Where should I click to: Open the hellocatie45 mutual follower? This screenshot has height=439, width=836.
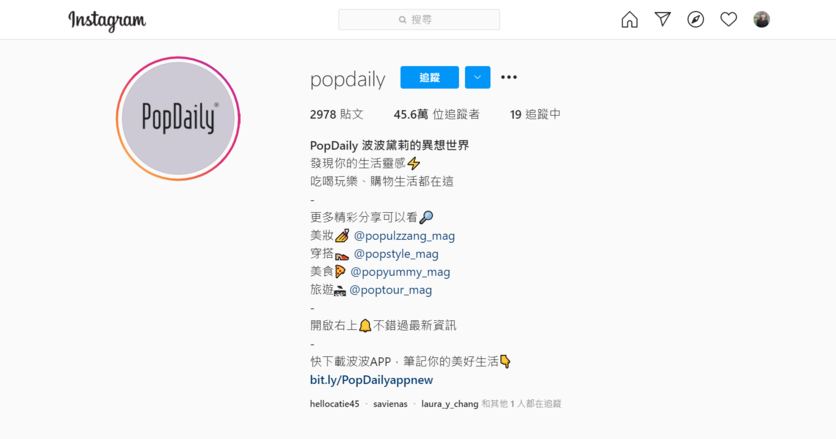pos(334,404)
